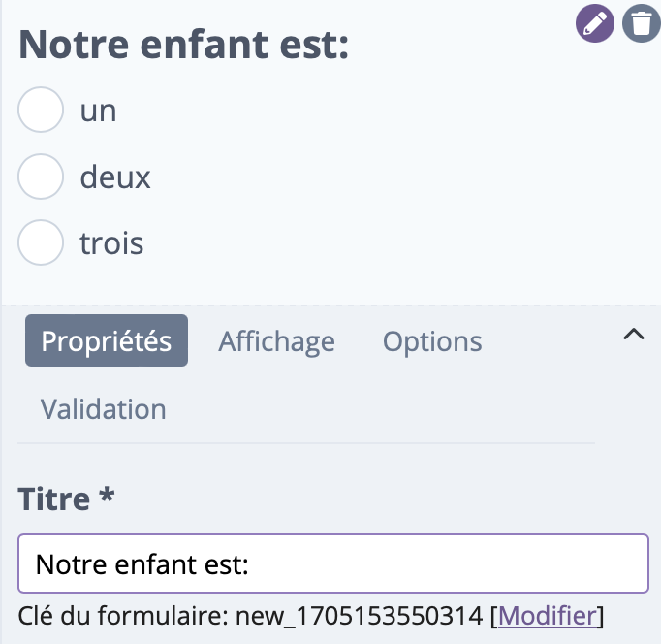
Task: Select the "un" radio button
Action: coord(41,110)
